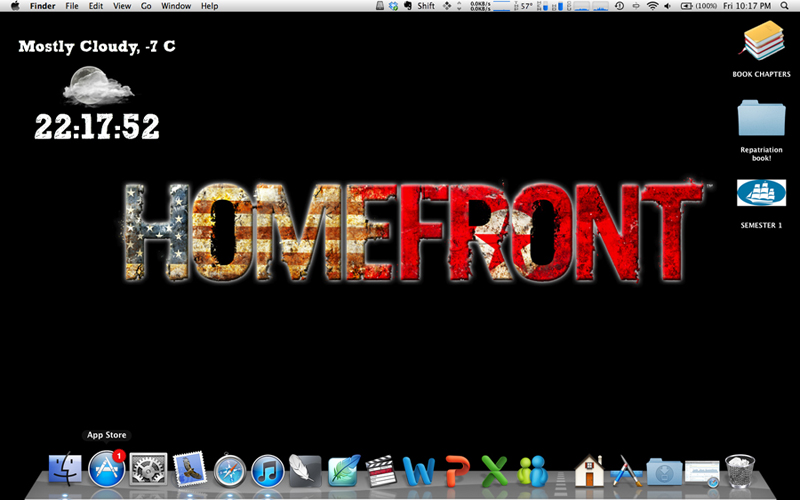Open iTunes in the dock
This screenshot has width=800, height=500.
pos(268,471)
